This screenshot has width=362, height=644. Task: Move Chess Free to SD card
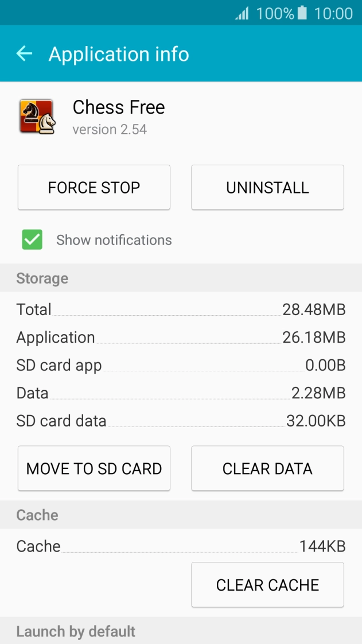tap(94, 468)
